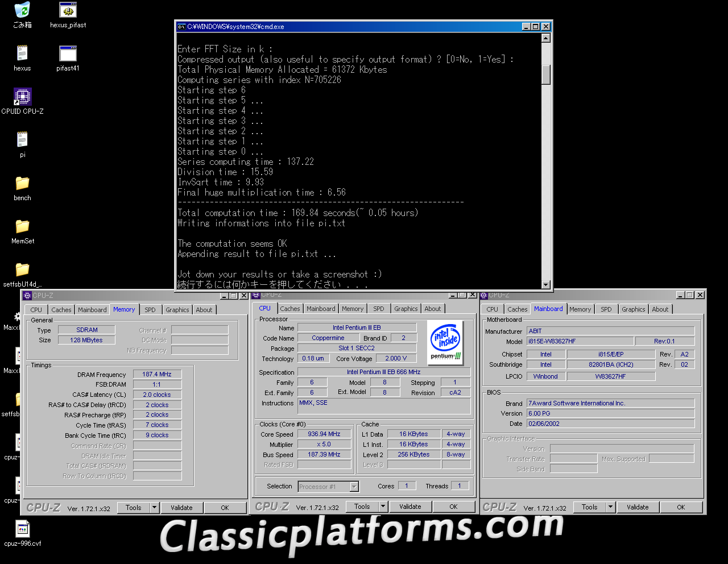The image size is (728, 564).
Task: Click the cmd window scrollbar thumb
Action: click(546, 74)
